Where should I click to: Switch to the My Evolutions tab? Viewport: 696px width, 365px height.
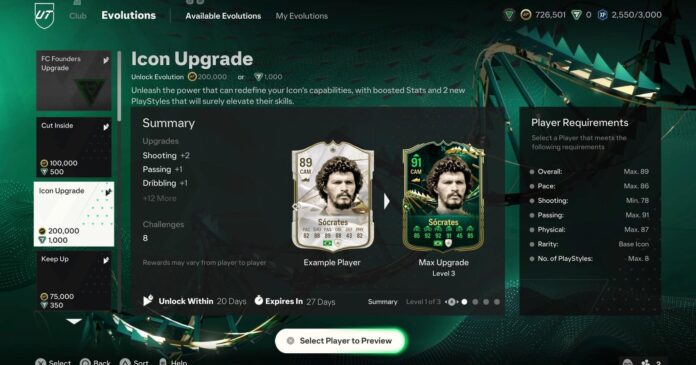pos(302,16)
